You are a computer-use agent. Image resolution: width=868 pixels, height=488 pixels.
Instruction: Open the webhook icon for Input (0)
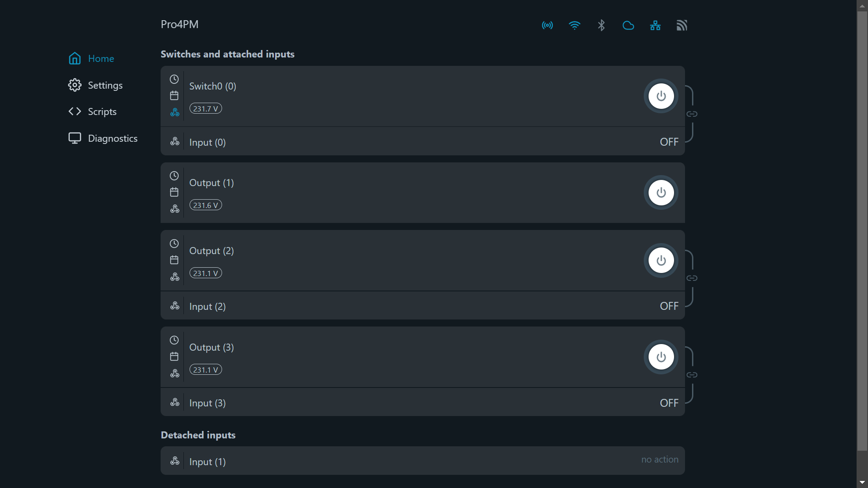pos(175,141)
